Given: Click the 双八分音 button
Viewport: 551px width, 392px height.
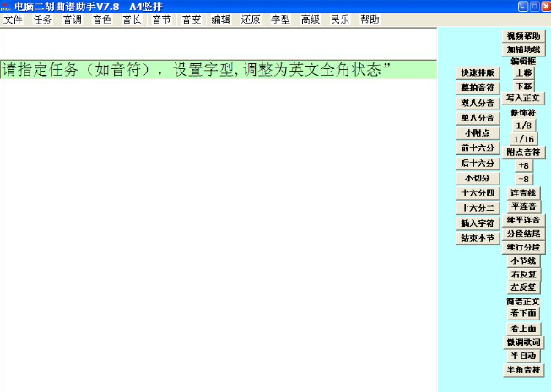Looking at the screenshot, I should [478, 103].
